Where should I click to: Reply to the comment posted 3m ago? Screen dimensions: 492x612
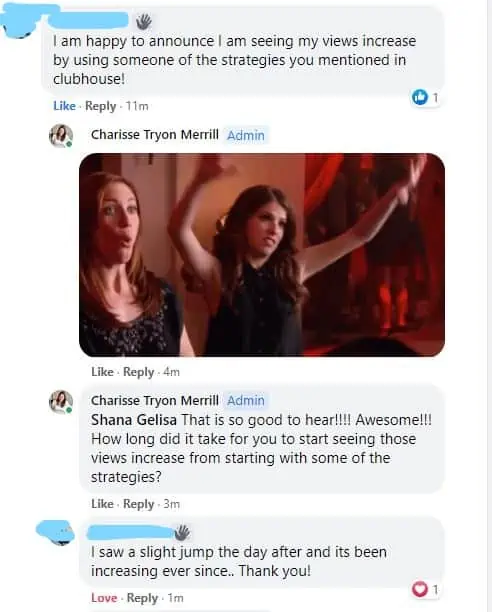(x=139, y=504)
